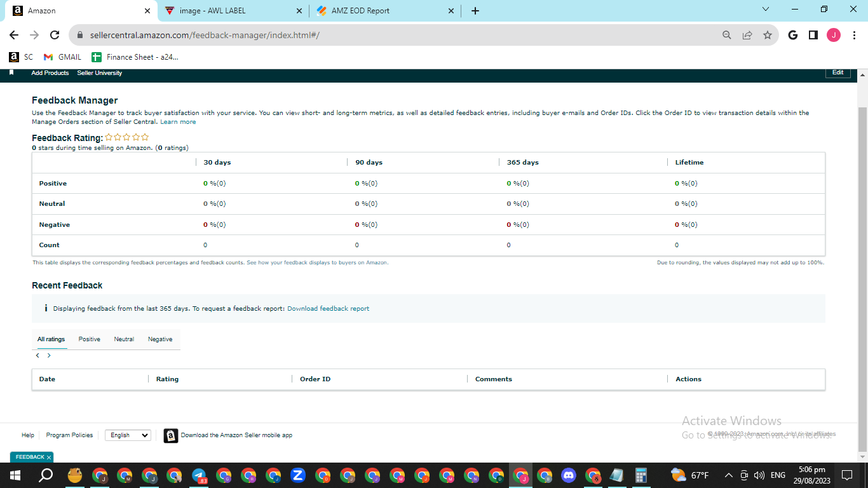Click the Learn more link
The height and width of the screenshot is (488, 868).
(x=178, y=122)
